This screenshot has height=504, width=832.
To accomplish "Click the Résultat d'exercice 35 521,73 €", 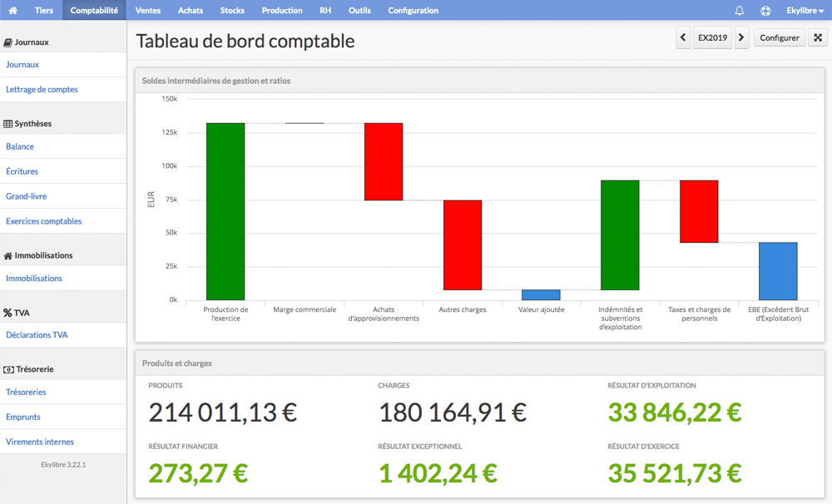I will (675, 473).
